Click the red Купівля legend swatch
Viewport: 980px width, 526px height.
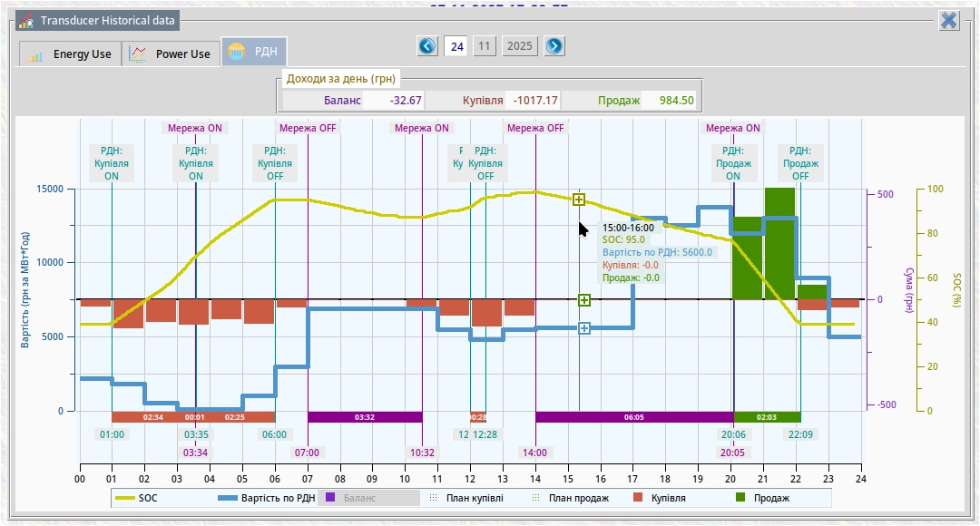click(x=638, y=498)
